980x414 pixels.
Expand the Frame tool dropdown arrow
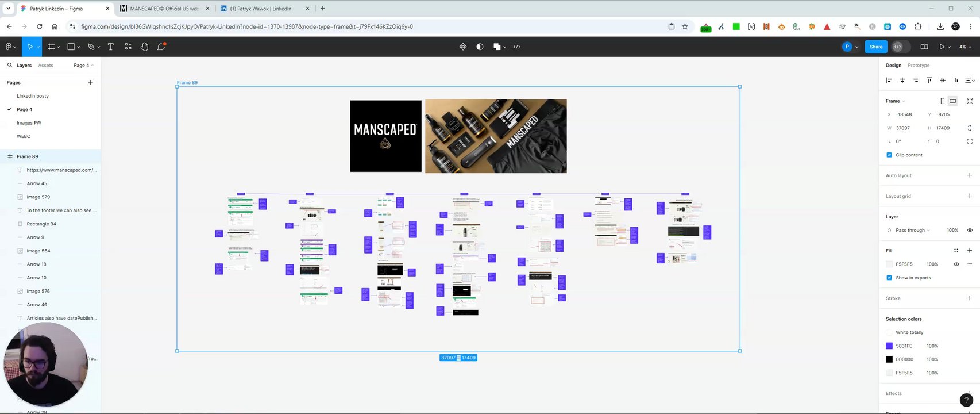(59, 47)
